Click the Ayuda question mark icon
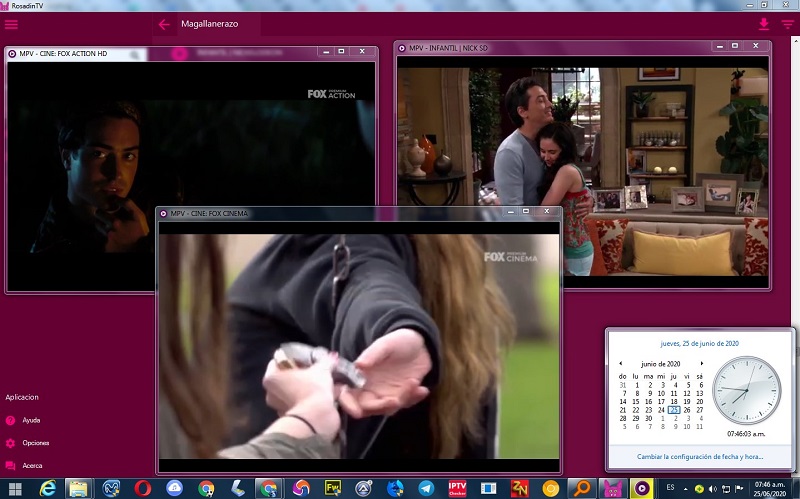 10,420
